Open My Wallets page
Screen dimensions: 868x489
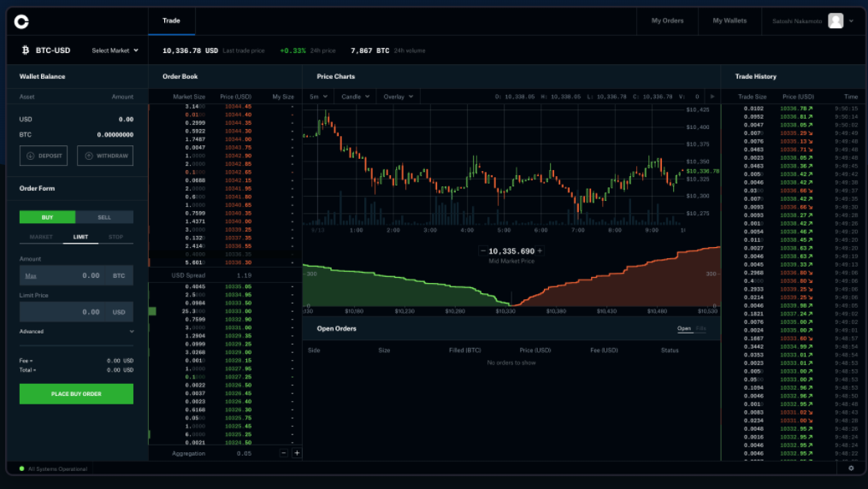[x=729, y=21]
